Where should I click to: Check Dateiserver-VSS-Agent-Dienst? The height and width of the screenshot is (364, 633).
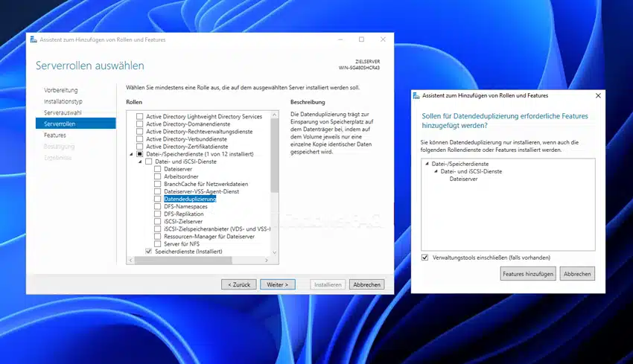click(157, 191)
